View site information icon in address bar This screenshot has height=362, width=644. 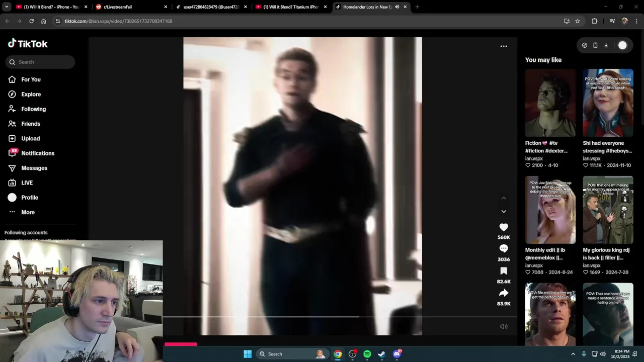[x=58, y=21]
